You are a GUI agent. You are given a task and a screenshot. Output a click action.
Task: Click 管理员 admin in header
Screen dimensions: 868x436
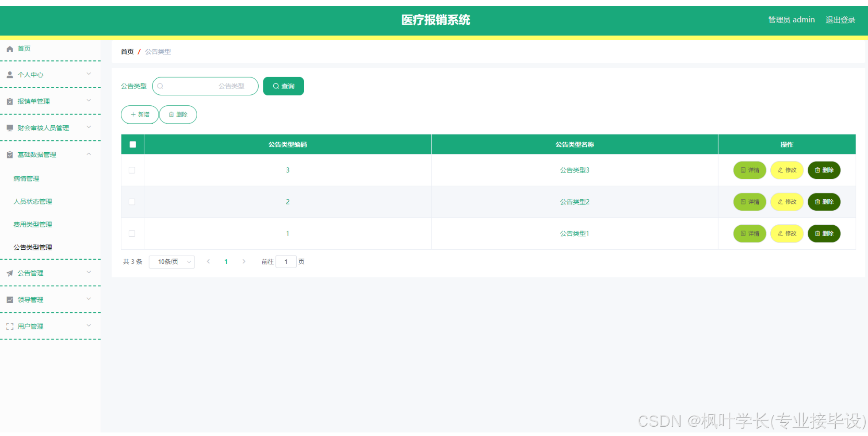tap(791, 20)
